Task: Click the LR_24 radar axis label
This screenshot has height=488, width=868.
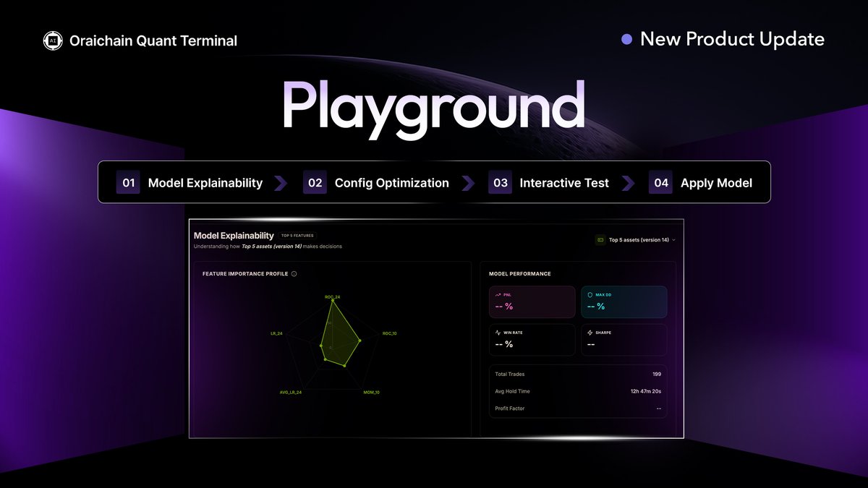Action: tap(276, 333)
